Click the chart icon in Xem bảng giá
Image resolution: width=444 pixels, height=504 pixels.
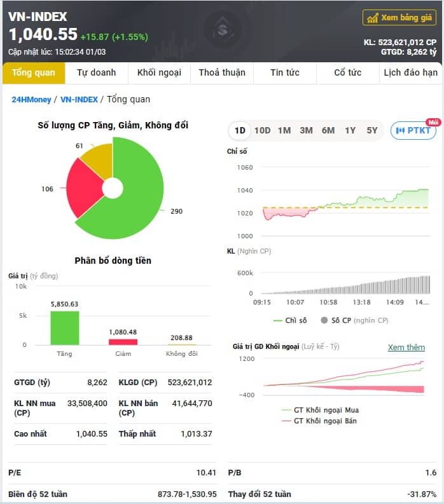click(x=373, y=18)
